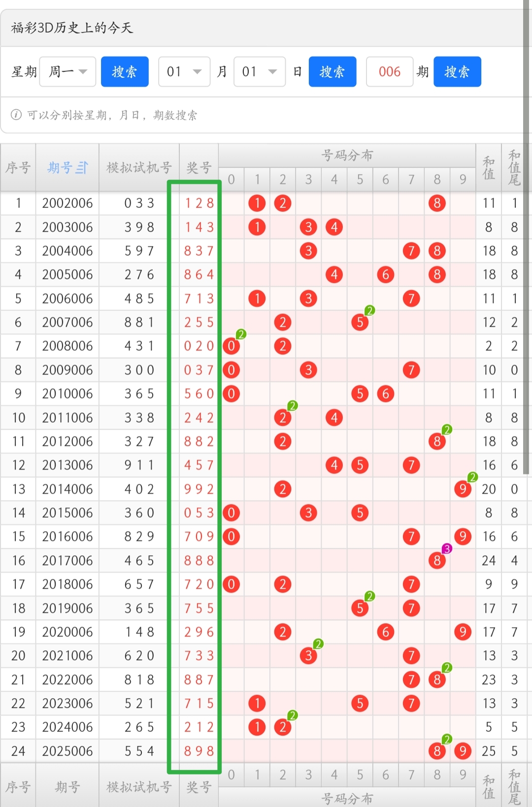Click sum value 24 in row 16
This screenshot has height=807, width=532.
pos(489,561)
